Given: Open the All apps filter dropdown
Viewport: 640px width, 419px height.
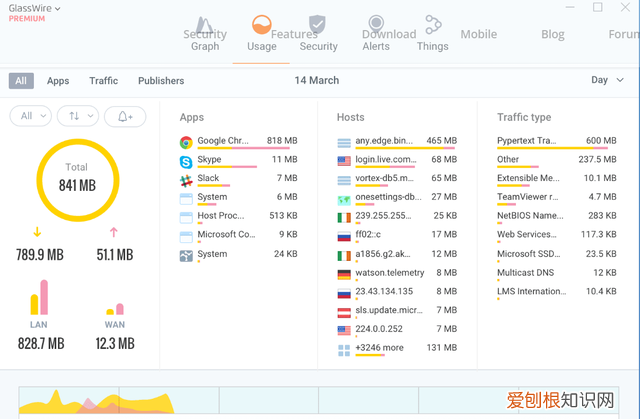Looking at the screenshot, I should 30,116.
